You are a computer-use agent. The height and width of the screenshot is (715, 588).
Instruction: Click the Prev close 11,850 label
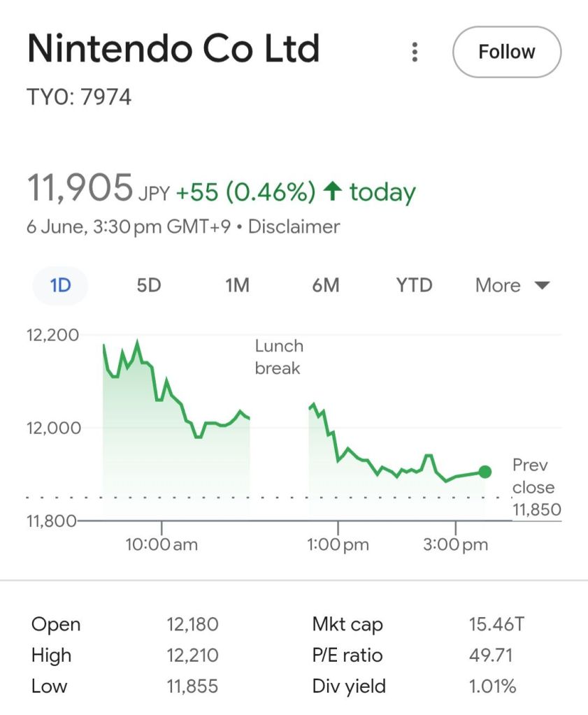point(536,487)
